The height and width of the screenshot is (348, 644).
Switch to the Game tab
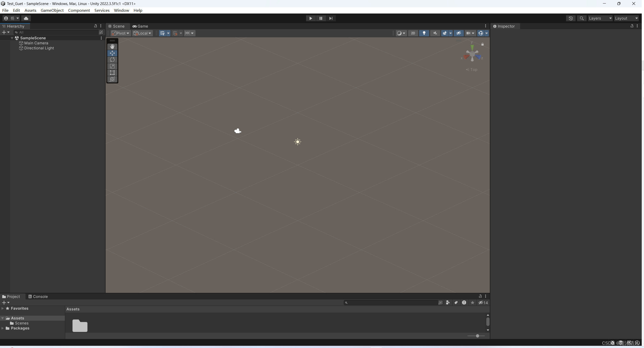(140, 26)
